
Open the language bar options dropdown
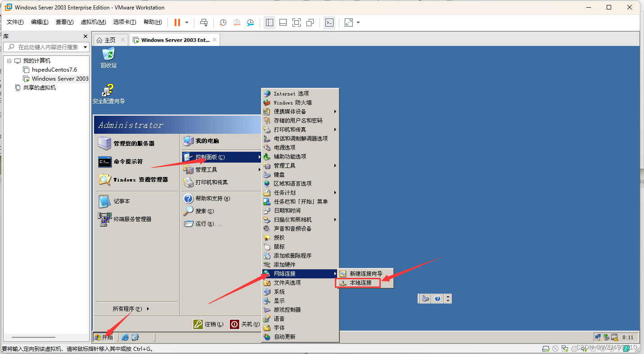pos(448,298)
